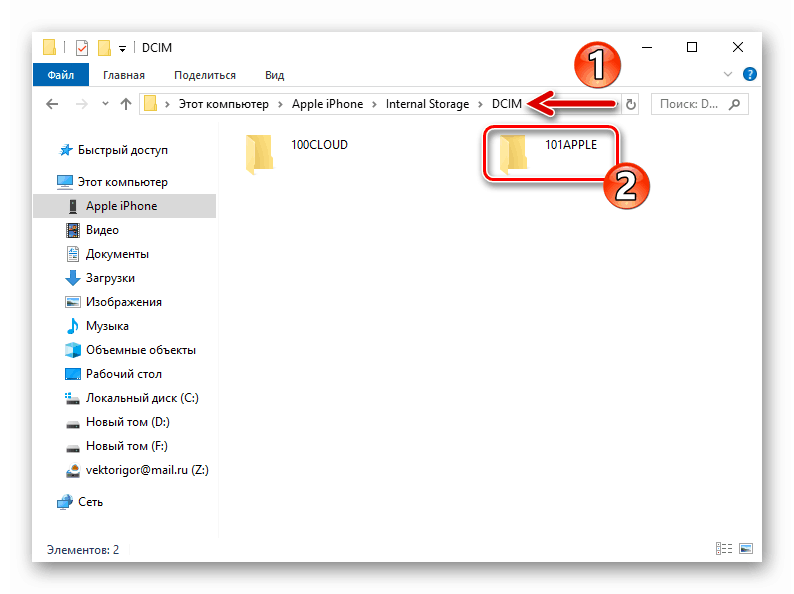Switch to the Вид tab

coord(274,75)
